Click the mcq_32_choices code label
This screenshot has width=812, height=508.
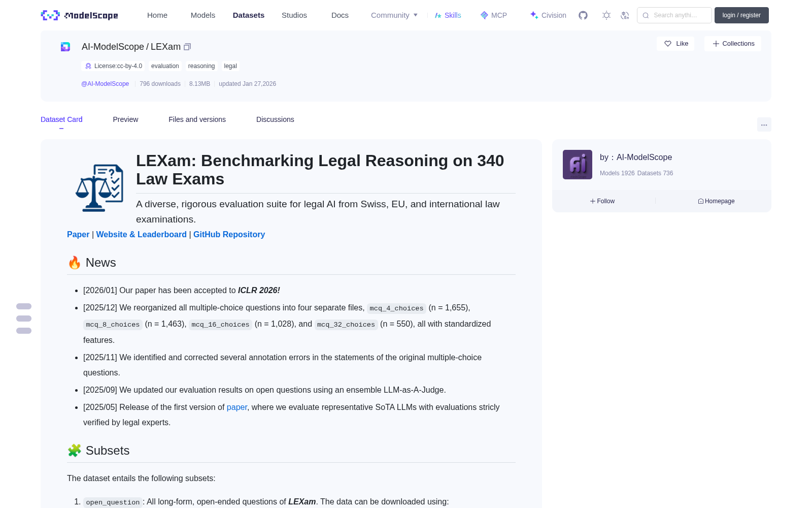coord(346,325)
